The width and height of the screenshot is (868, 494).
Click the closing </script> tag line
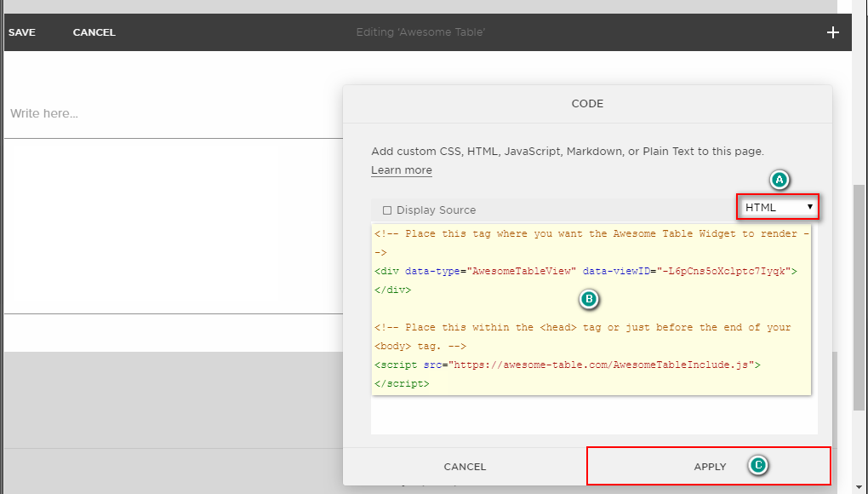pyautogui.click(x=402, y=384)
